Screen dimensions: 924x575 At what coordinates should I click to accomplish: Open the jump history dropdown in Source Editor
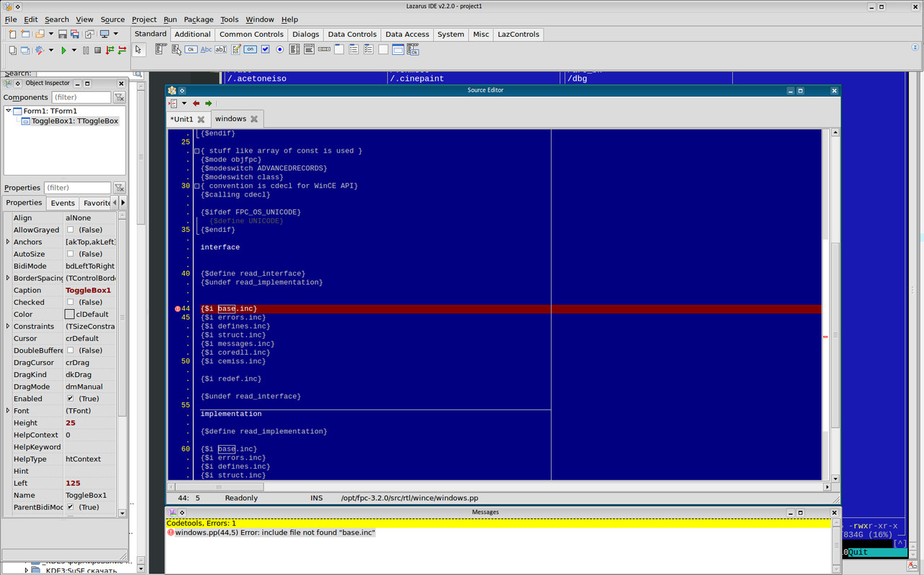point(184,103)
